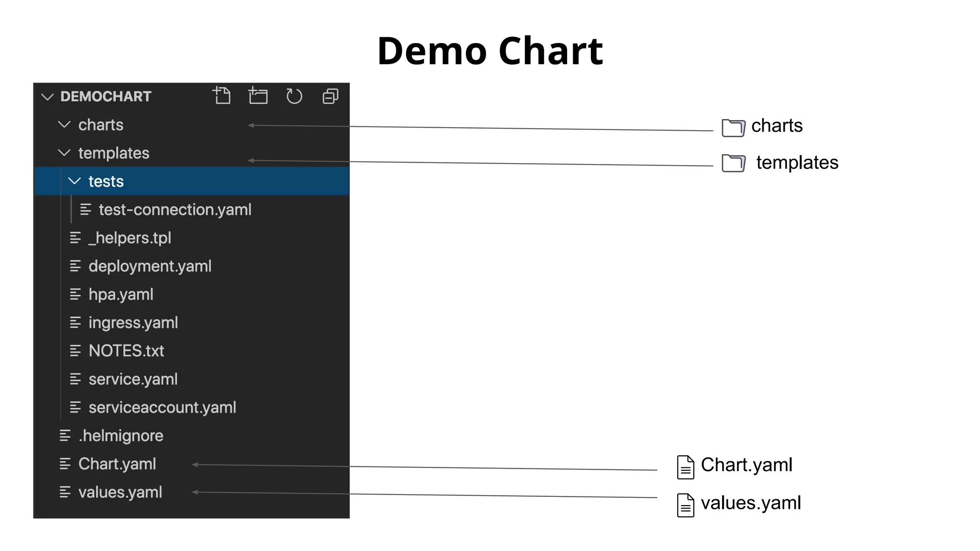Image resolution: width=980 pixels, height=551 pixels.
Task: Collapse the tests folder chevron
Action: [75, 181]
